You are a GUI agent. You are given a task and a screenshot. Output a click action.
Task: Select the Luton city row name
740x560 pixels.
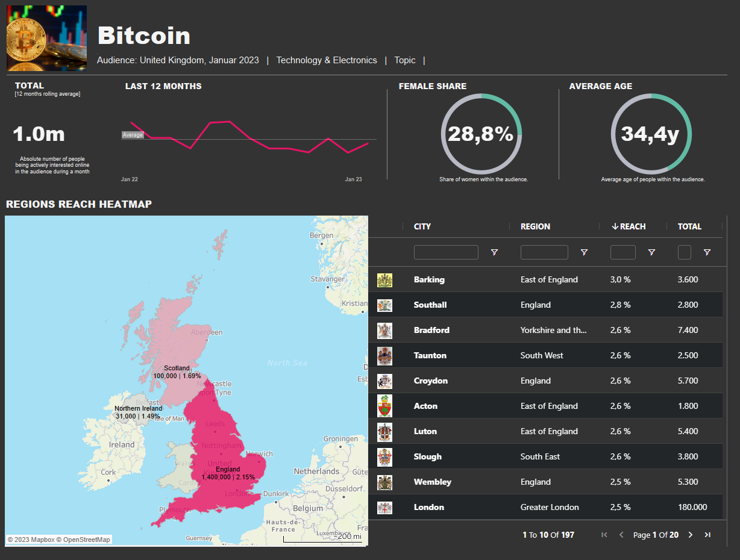coord(425,431)
